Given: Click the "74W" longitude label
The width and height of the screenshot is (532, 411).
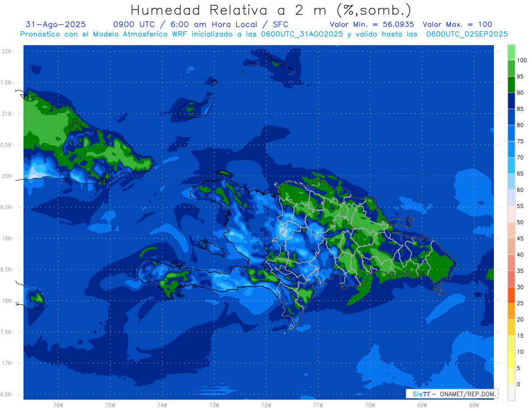Looking at the screenshot, I should coord(162,405).
